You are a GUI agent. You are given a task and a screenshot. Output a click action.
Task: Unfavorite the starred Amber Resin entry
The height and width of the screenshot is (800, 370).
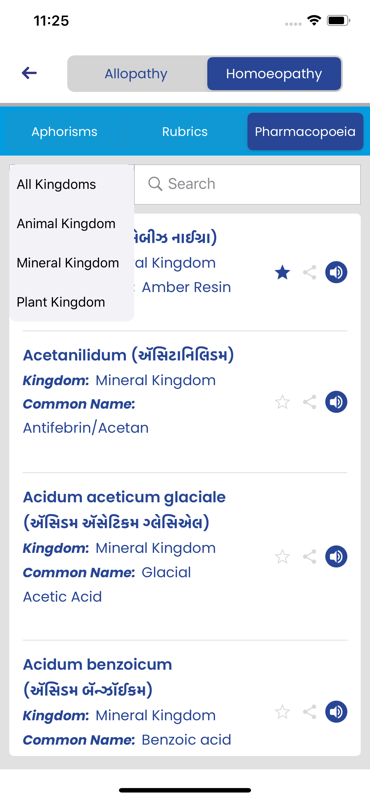(282, 273)
